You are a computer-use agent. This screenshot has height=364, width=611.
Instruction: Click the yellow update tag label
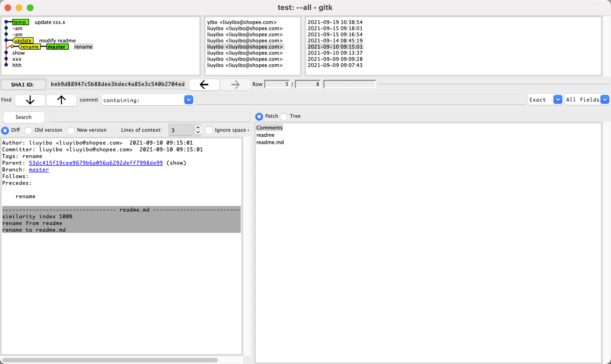coord(23,41)
